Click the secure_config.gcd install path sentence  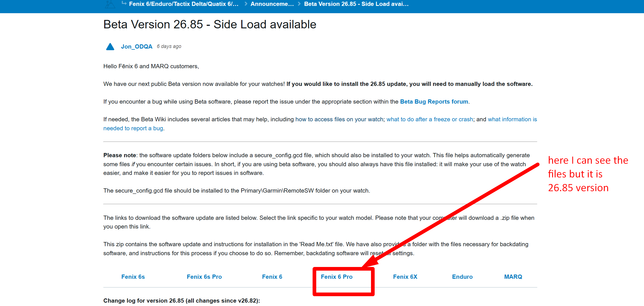237,191
